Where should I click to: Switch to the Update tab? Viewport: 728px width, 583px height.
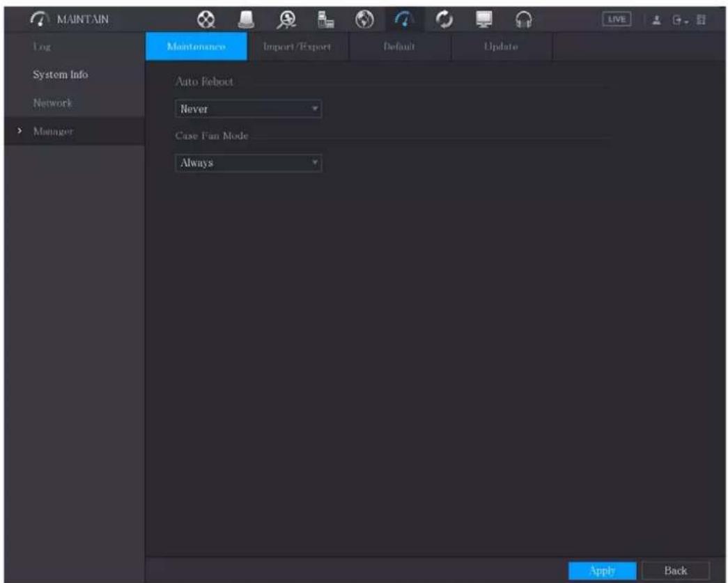[x=501, y=47]
